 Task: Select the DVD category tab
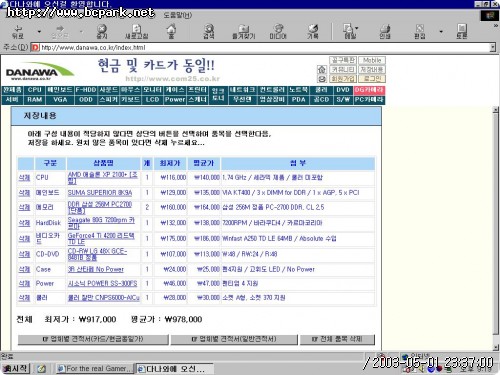click(343, 90)
